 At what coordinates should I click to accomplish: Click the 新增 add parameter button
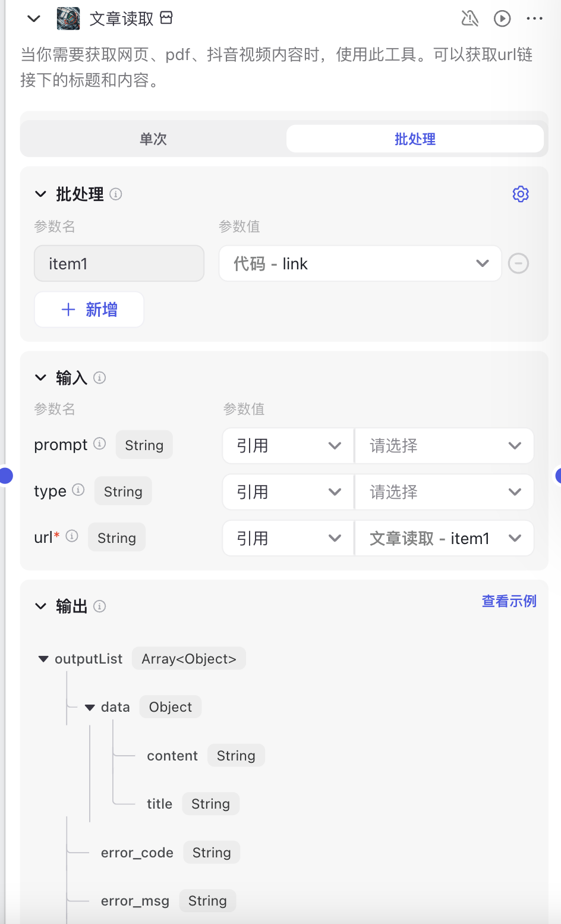click(x=89, y=310)
